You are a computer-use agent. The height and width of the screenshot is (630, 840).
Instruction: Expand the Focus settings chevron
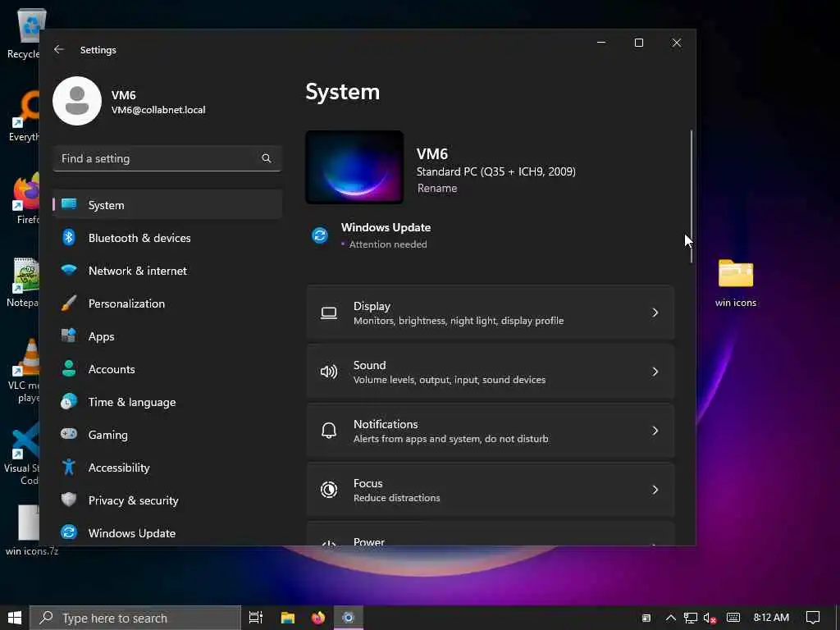point(655,490)
